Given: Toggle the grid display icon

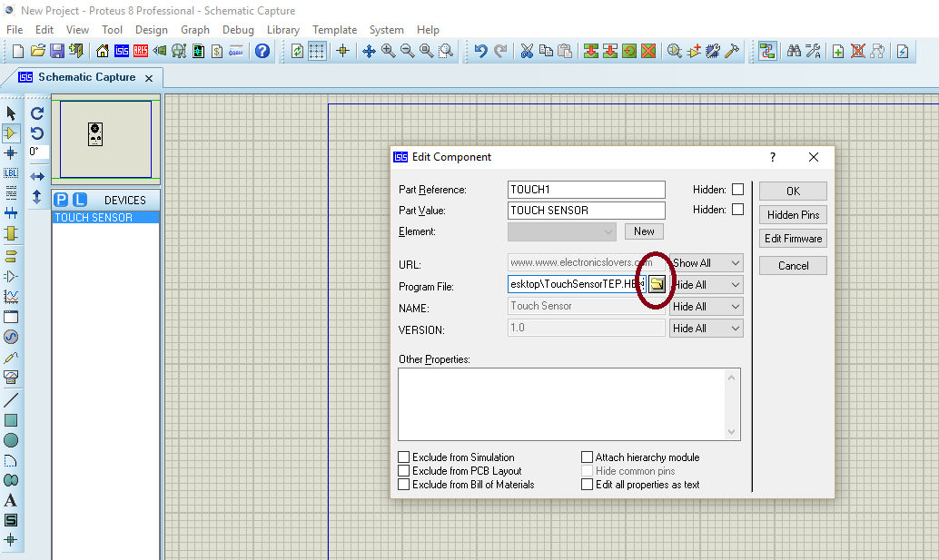Looking at the screenshot, I should [317, 52].
